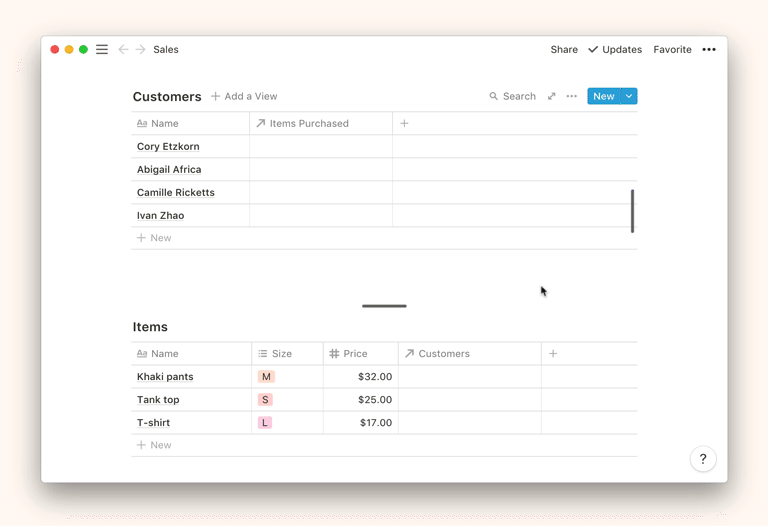Screen dimensions: 768x526
Task: Expand Customers table to full page
Action: [551, 96]
